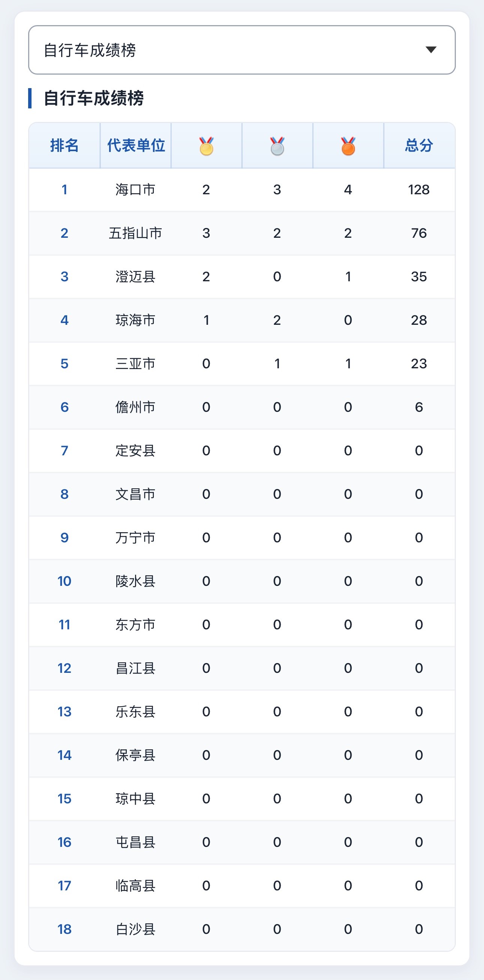Click the 总分 column header

pyautogui.click(x=419, y=145)
